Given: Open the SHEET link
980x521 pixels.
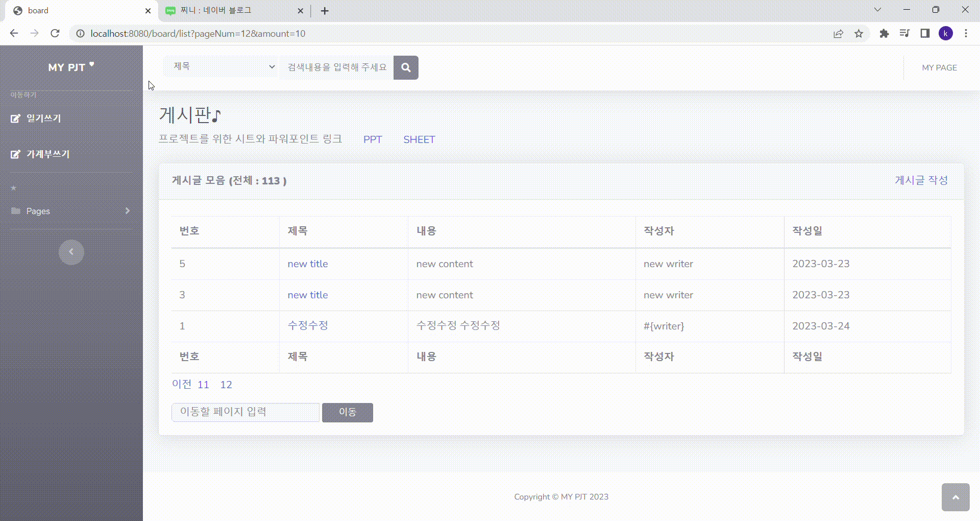Looking at the screenshot, I should (x=419, y=139).
